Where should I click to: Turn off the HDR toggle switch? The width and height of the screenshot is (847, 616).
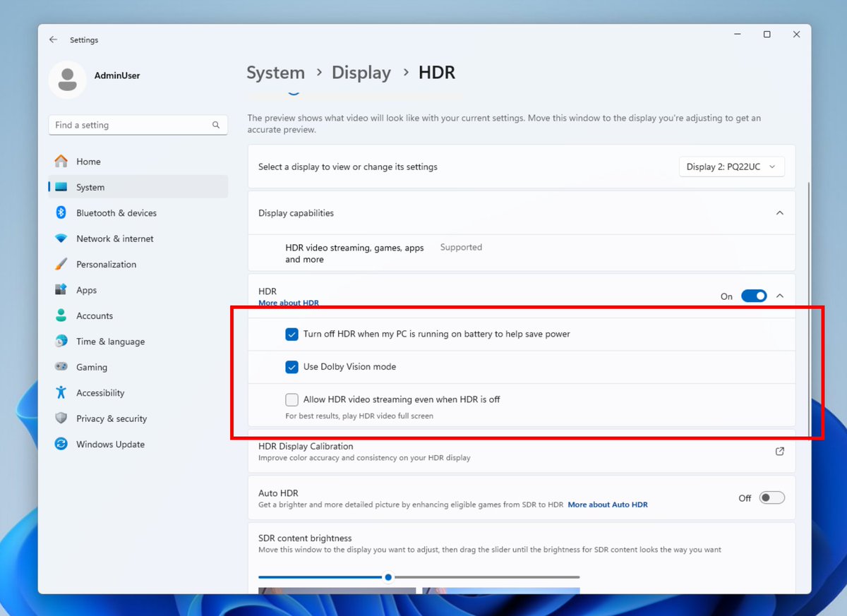point(754,296)
